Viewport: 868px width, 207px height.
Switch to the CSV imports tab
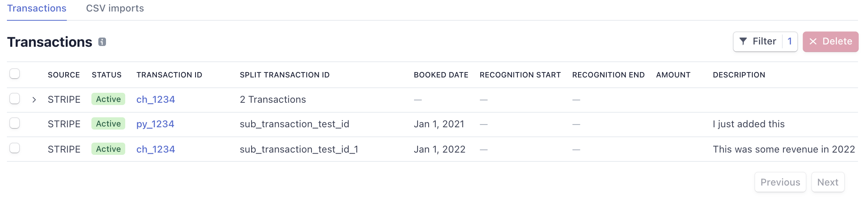coord(115,8)
